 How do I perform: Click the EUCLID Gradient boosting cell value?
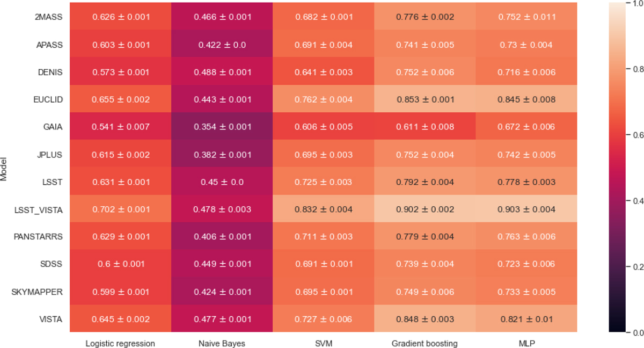click(x=425, y=99)
